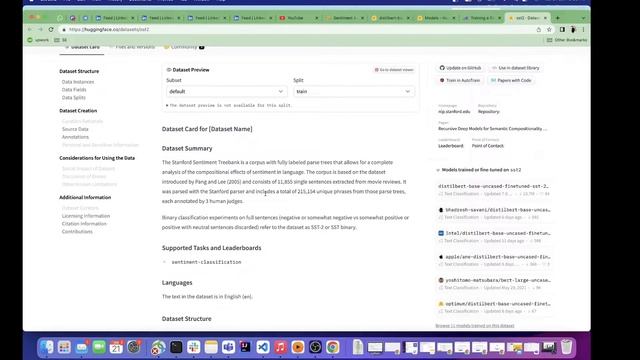Jump to Data Fields in sidebar
The image size is (640, 360).
pos(74,90)
